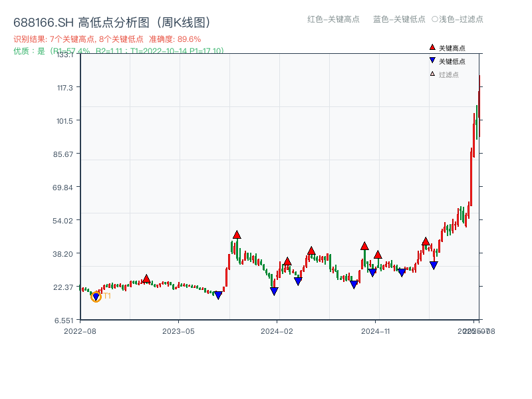The image size is (532, 399).
Task: Click the 2024-02 x-axis date label
Action: click(x=277, y=331)
